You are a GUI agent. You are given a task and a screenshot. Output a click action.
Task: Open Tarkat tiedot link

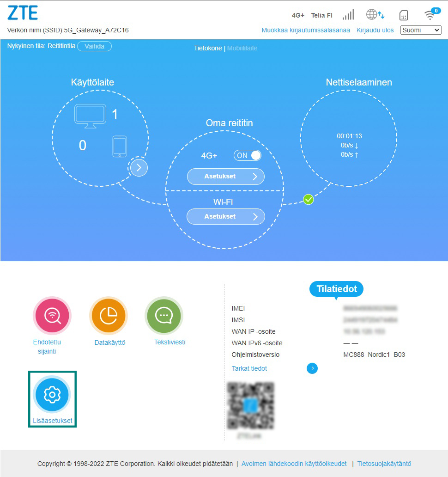(x=249, y=368)
